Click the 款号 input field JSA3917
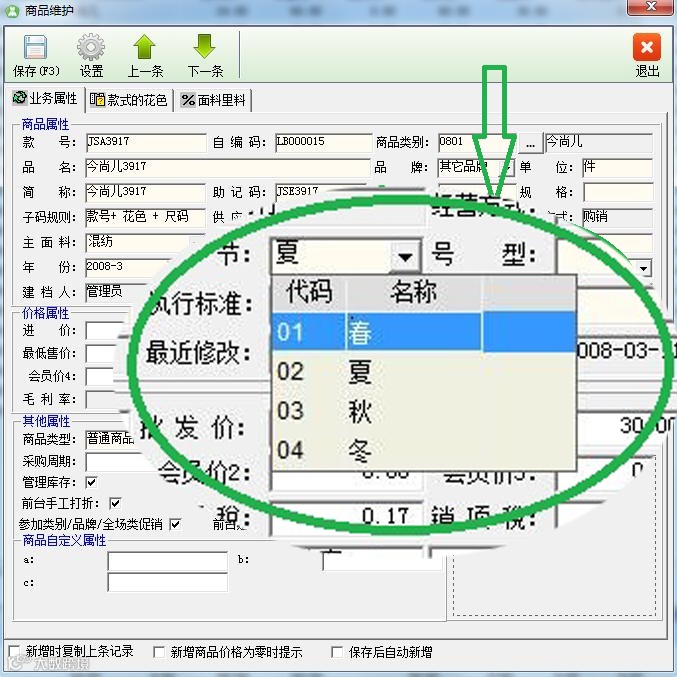677x677 pixels. click(146, 142)
